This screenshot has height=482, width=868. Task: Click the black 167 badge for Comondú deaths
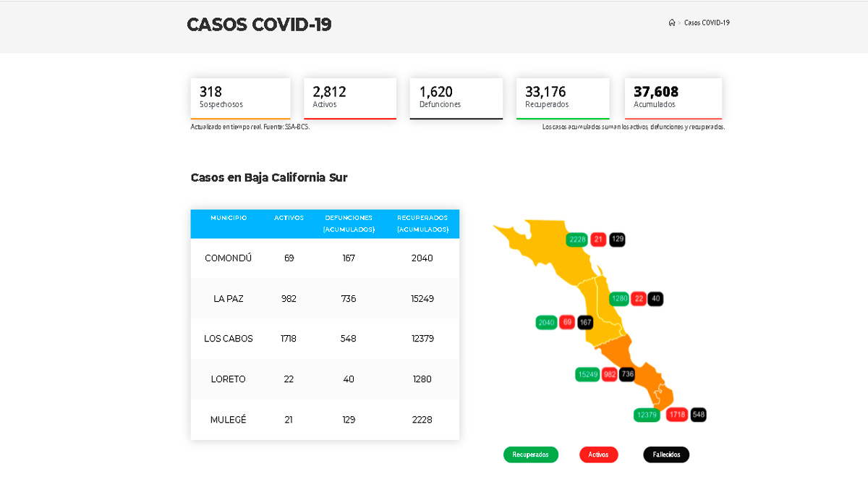pyautogui.click(x=584, y=322)
